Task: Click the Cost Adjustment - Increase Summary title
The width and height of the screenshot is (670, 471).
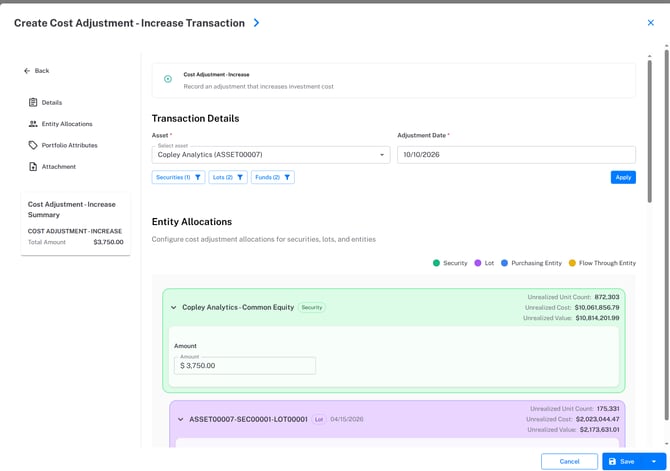Action: [72, 209]
